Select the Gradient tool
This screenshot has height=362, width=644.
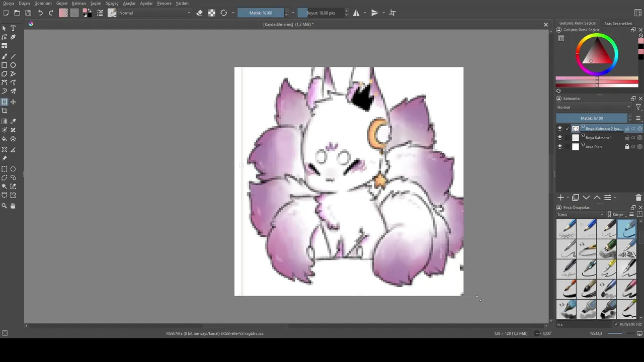[5, 121]
